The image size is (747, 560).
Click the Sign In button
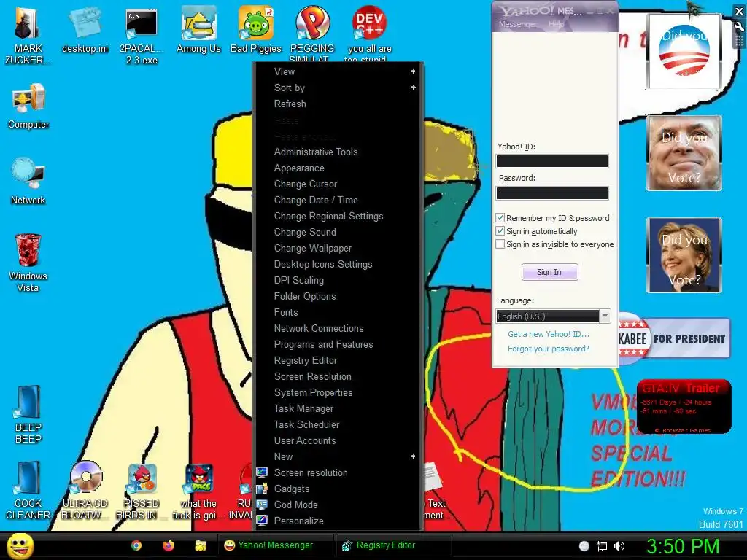click(x=550, y=272)
